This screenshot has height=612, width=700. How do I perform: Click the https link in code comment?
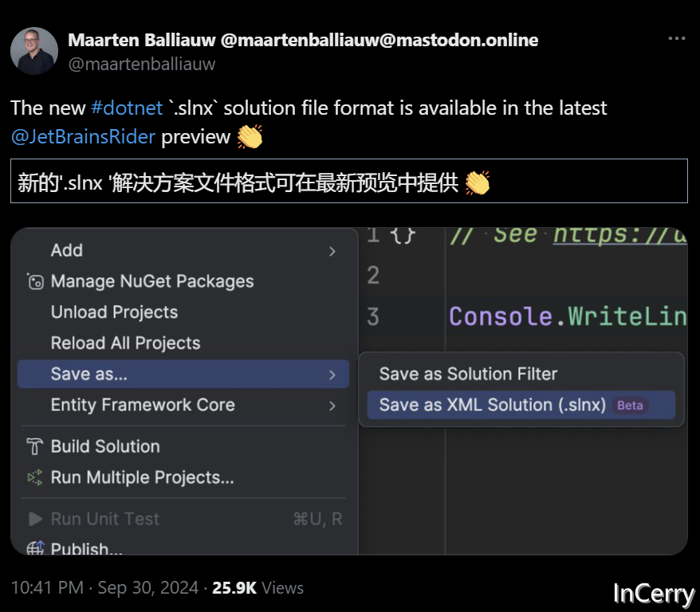619,237
